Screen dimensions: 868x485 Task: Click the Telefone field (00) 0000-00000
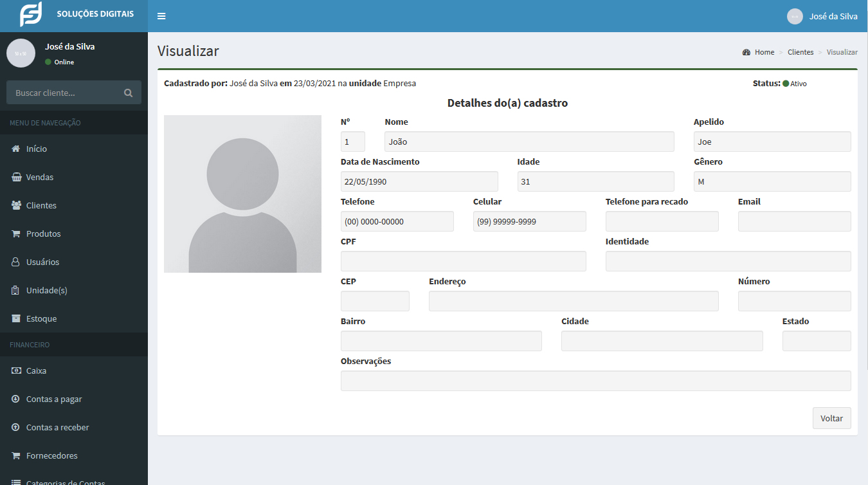[x=397, y=221]
